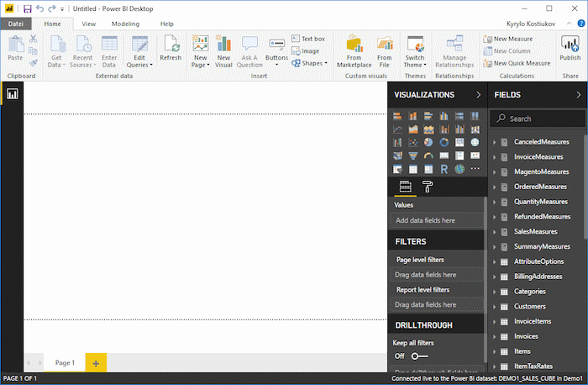Undo the last action
This screenshot has height=385, width=588.
click(x=39, y=8)
